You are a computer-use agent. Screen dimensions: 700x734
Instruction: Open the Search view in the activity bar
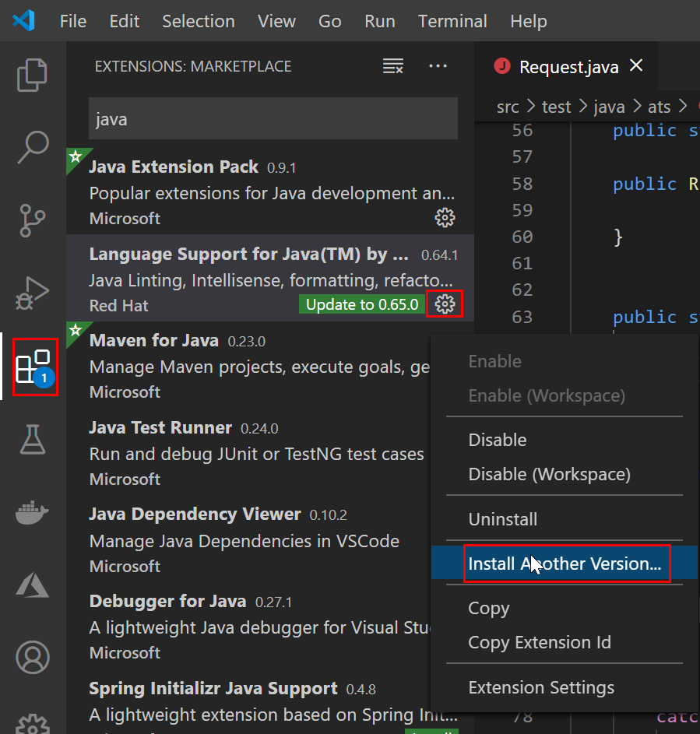pos(32,147)
